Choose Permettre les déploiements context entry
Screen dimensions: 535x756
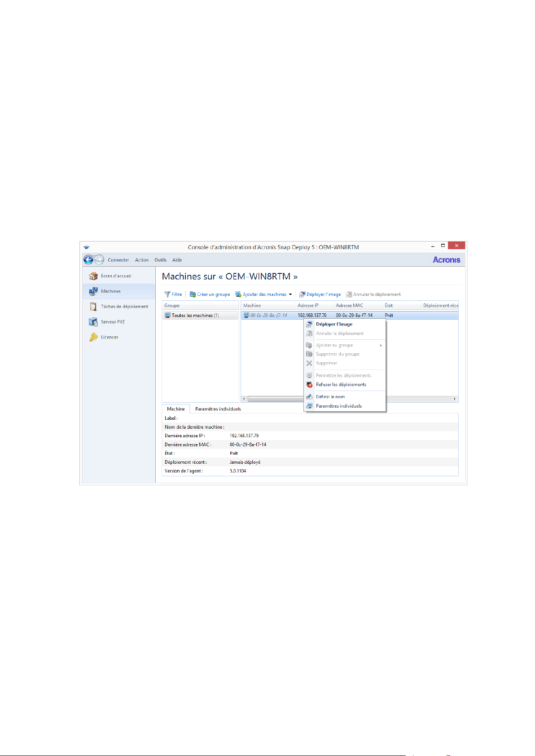coord(345,375)
